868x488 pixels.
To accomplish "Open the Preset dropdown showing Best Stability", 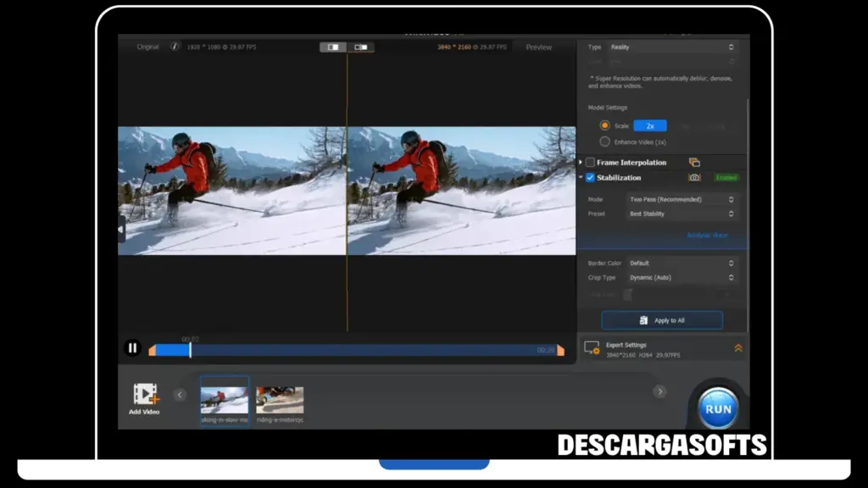I will [681, 213].
